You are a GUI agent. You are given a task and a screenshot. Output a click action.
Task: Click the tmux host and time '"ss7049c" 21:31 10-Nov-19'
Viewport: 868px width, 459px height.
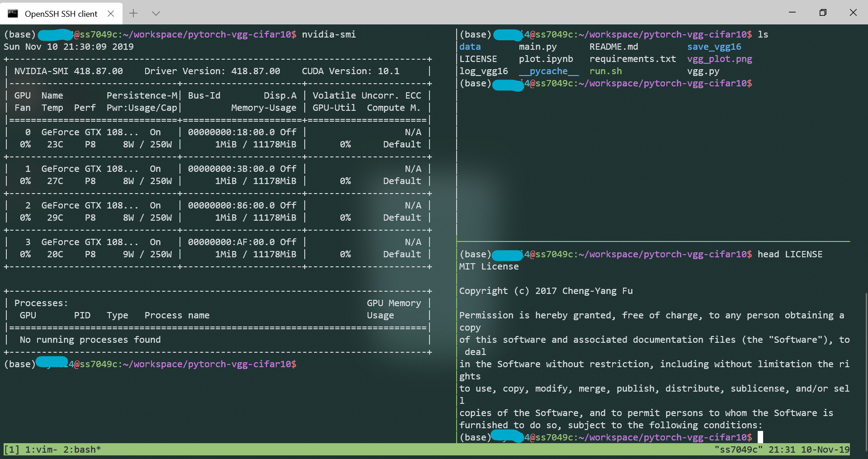click(x=782, y=450)
